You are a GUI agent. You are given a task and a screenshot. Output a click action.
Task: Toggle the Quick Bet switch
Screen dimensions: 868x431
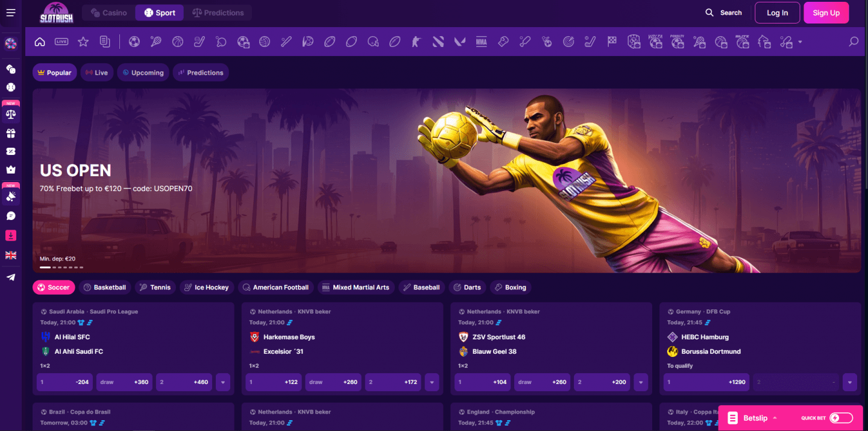(x=841, y=418)
